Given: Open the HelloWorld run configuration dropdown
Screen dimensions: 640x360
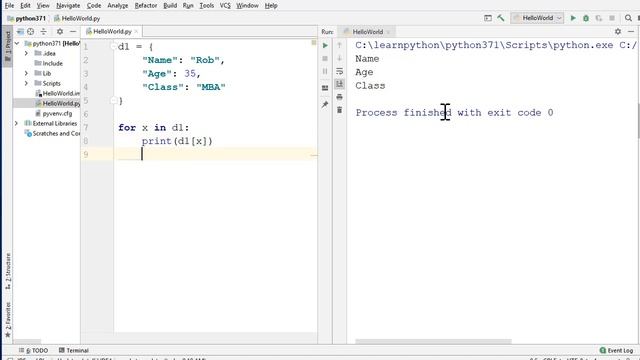Looking at the screenshot, I should [537, 18].
